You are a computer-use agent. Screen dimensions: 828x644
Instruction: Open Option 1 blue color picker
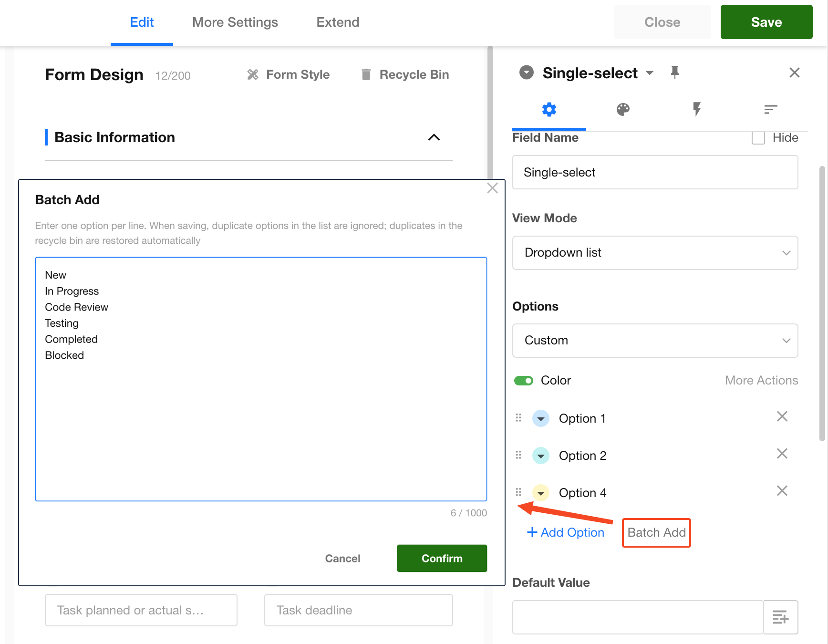click(541, 419)
